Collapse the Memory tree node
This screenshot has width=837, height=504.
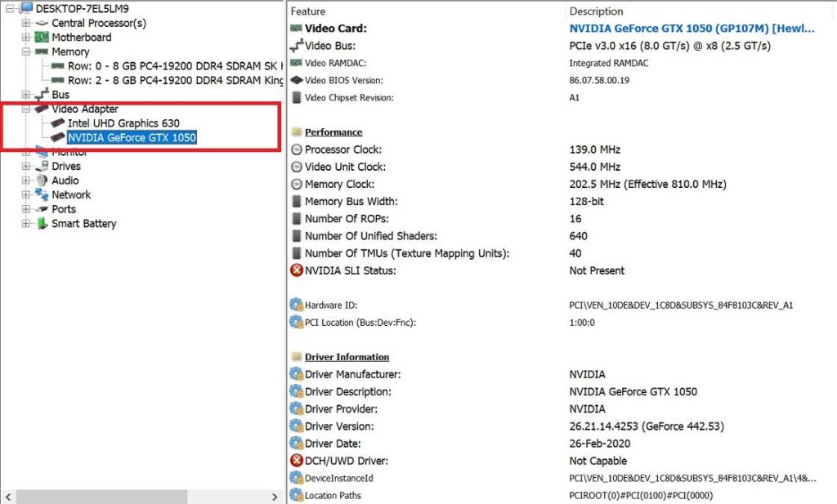pos(25,51)
